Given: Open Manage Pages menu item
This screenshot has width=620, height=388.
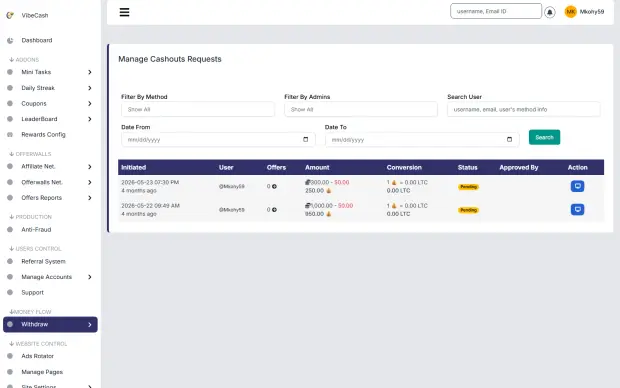Looking at the screenshot, I should click(42, 372).
